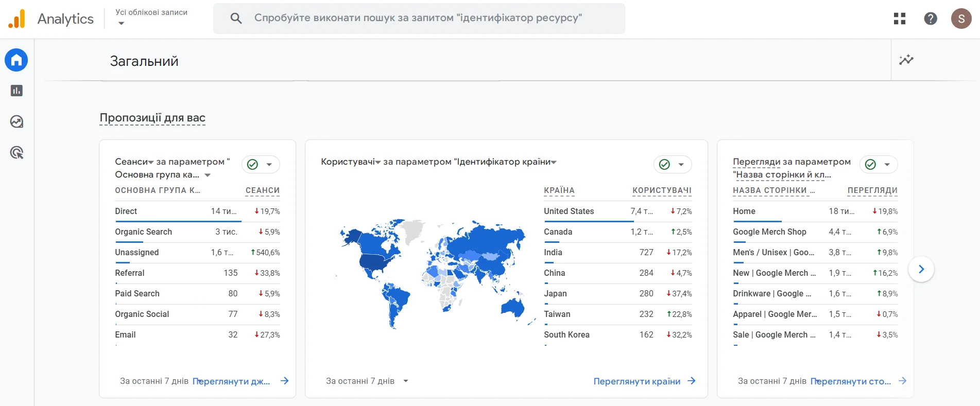Click the 'Переглянути сто...' link

(851, 381)
